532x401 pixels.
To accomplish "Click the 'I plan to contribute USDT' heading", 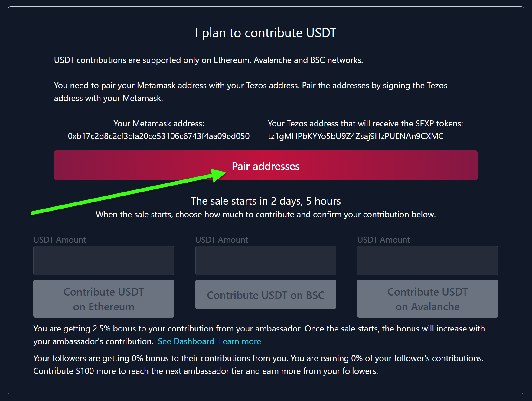I will [266, 33].
